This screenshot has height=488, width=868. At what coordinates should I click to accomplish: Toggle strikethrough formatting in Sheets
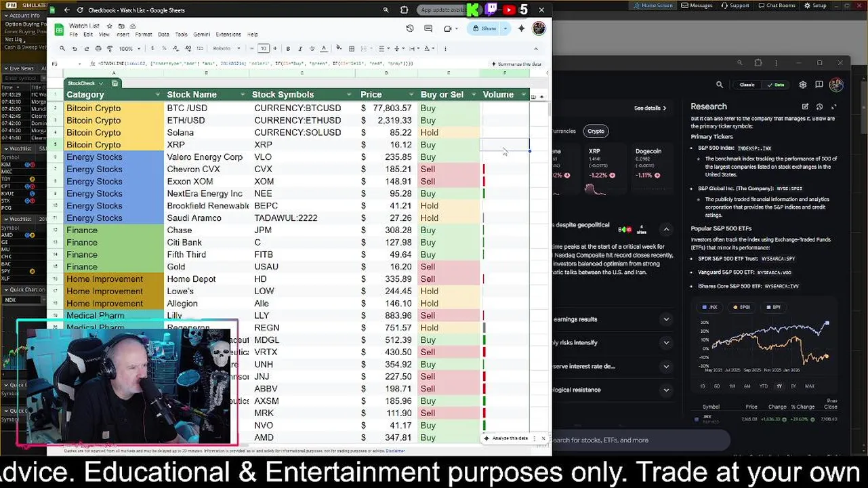tap(312, 49)
